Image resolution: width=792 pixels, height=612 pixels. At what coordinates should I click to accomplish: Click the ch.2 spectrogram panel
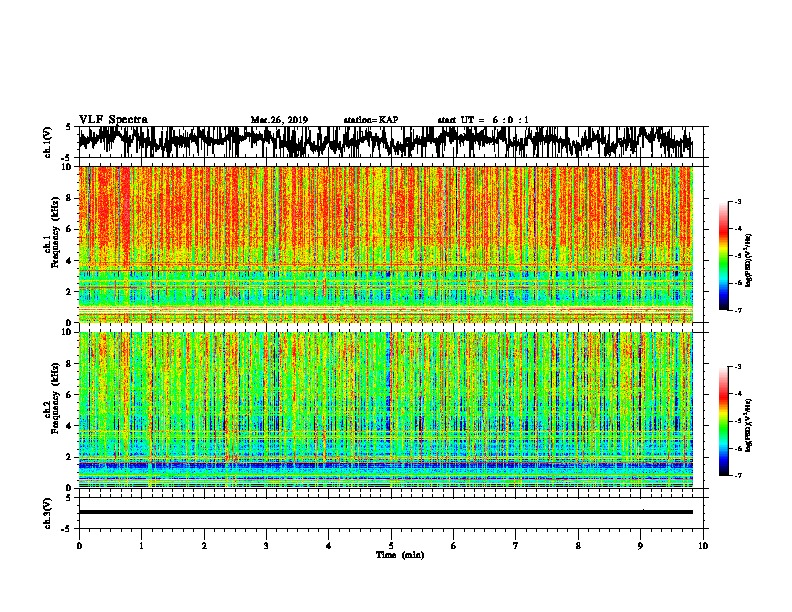(x=385, y=410)
